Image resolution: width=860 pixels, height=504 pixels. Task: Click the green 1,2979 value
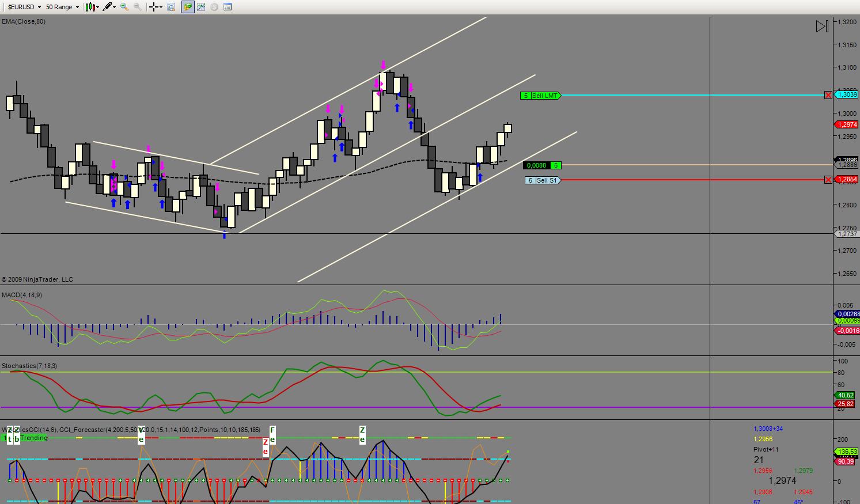(804, 471)
